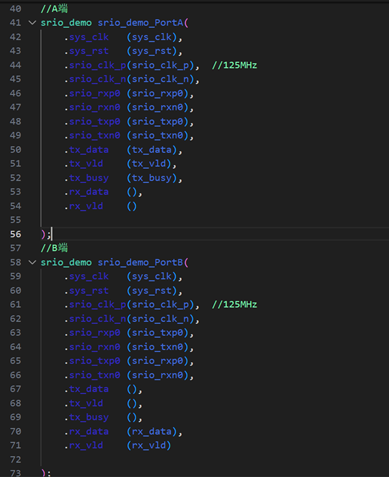Click .srio_txp0 port on line 48
Image resolution: width=389 pixels, height=477 pixels.
pyautogui.click(x=92, y=121)
